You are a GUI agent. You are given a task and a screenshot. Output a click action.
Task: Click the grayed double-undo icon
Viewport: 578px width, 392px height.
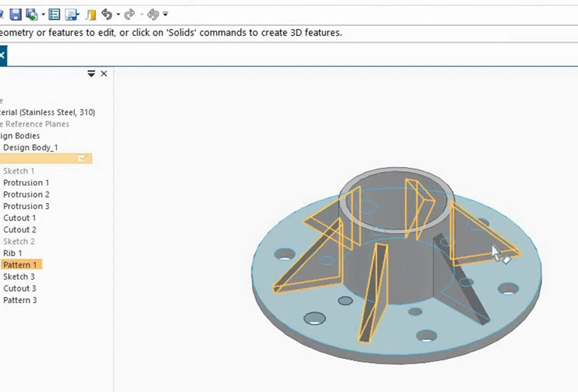click(153, 14)
